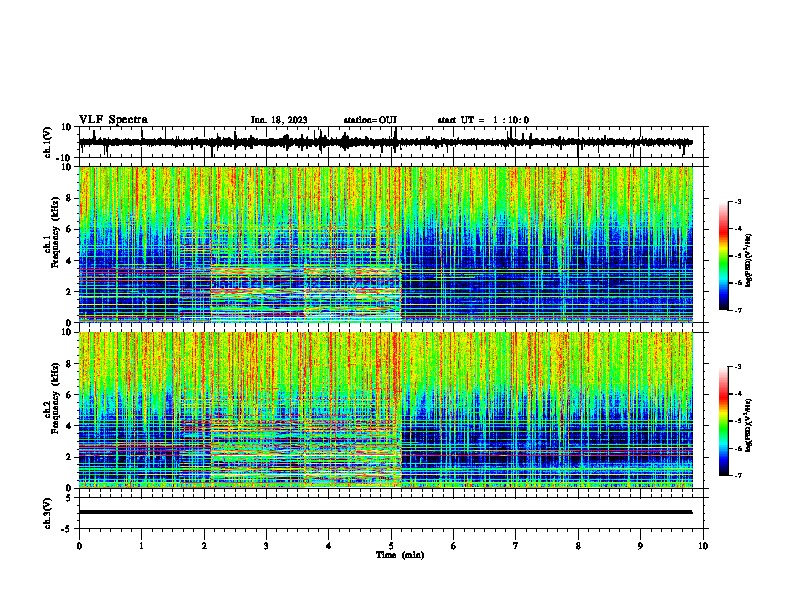
Task: Click the "ch.3(V)" axis label
Action: coord(48,513)
